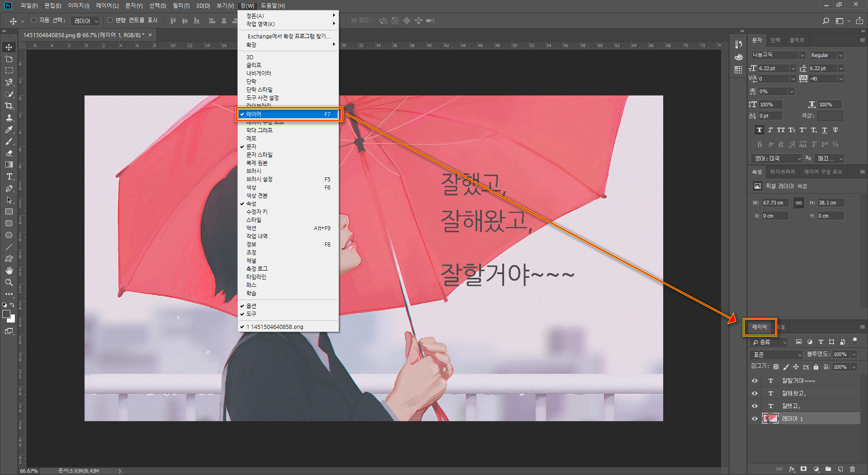Switch to the 라이브러리 tab

coord(783,171)
